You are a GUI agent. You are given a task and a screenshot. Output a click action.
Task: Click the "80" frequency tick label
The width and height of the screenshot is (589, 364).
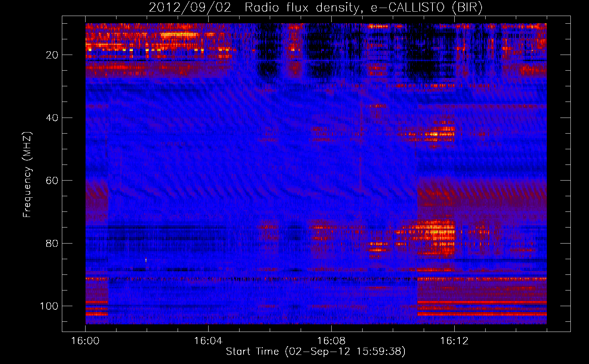click(x=52, y=243)
